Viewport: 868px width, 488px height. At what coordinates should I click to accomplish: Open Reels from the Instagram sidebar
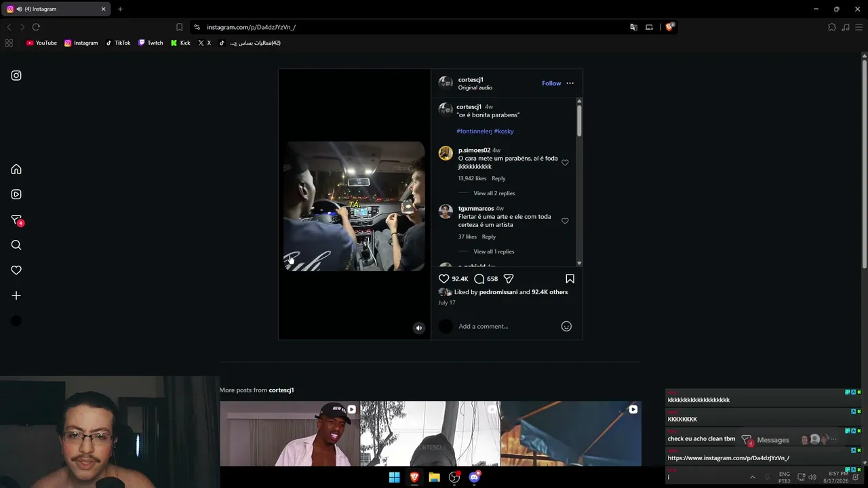pyautogui.click(x=16, y=195)
